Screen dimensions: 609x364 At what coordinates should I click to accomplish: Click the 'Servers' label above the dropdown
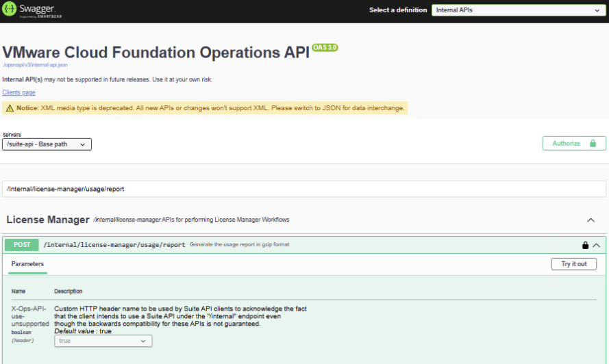click(x=12, y=135)
